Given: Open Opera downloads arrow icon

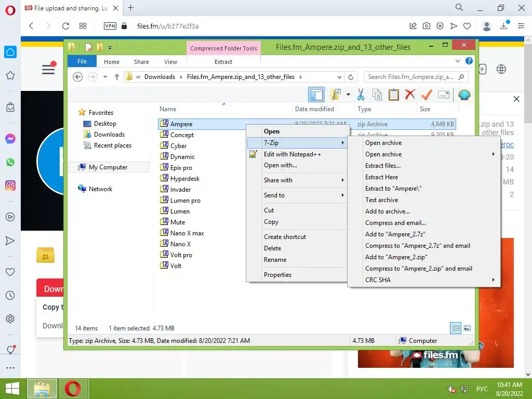Looking at the screenshot, I should (x=504, y=26).
